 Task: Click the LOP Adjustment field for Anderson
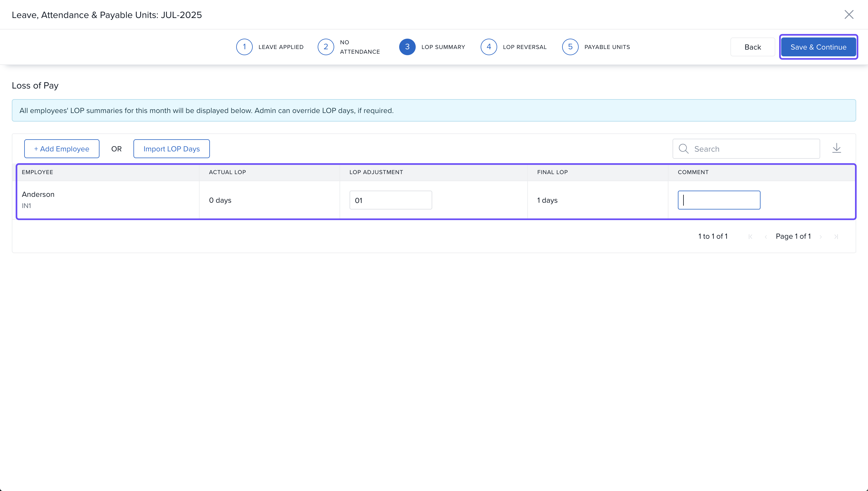pyautogui.click(x=390, y=200)
